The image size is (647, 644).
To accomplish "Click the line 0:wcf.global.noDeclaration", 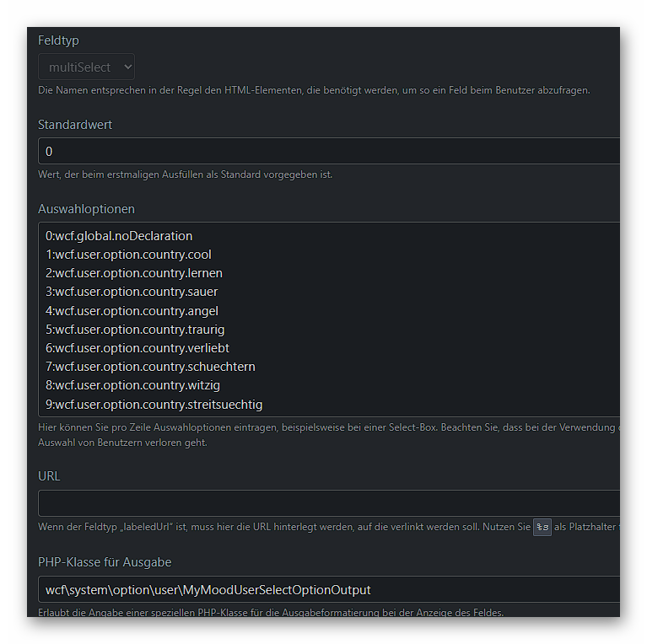I will pyautogui.click(x=119, y=236).
